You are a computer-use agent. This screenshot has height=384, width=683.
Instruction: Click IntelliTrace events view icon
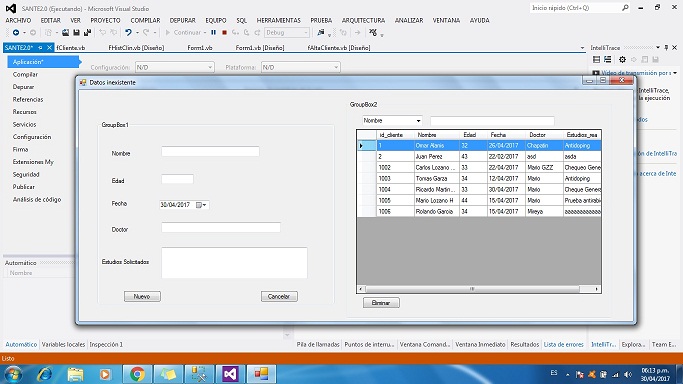point(596,60)
